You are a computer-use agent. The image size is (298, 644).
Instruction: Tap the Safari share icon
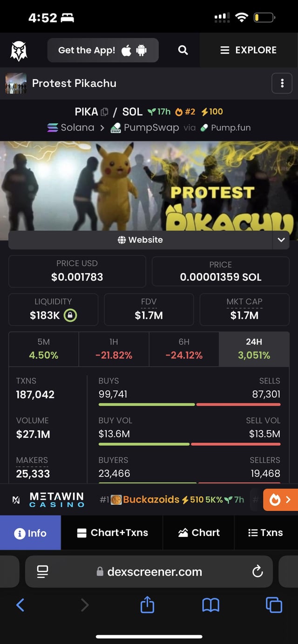(147, 605)
